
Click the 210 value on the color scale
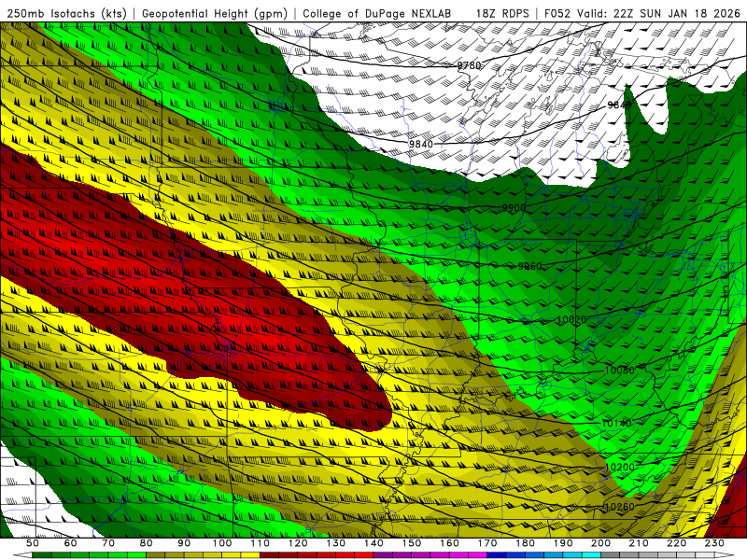639,543
